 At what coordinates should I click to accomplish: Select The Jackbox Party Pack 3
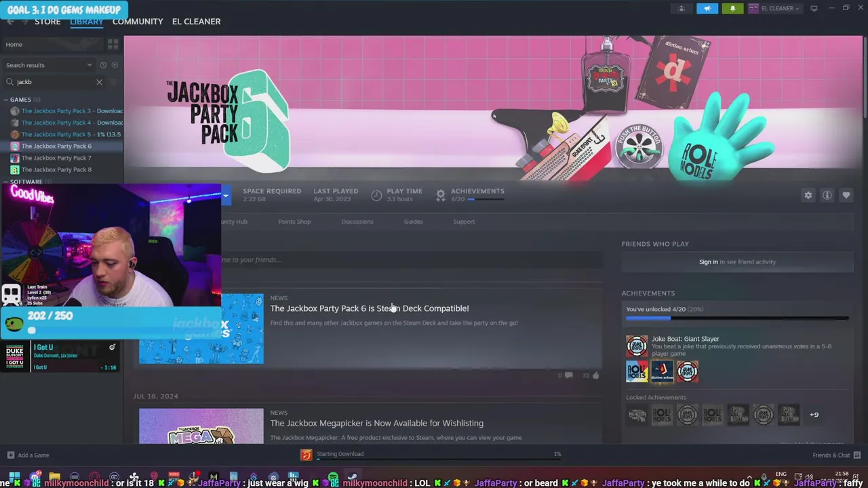pyautogui.click(x=66, y=111)
